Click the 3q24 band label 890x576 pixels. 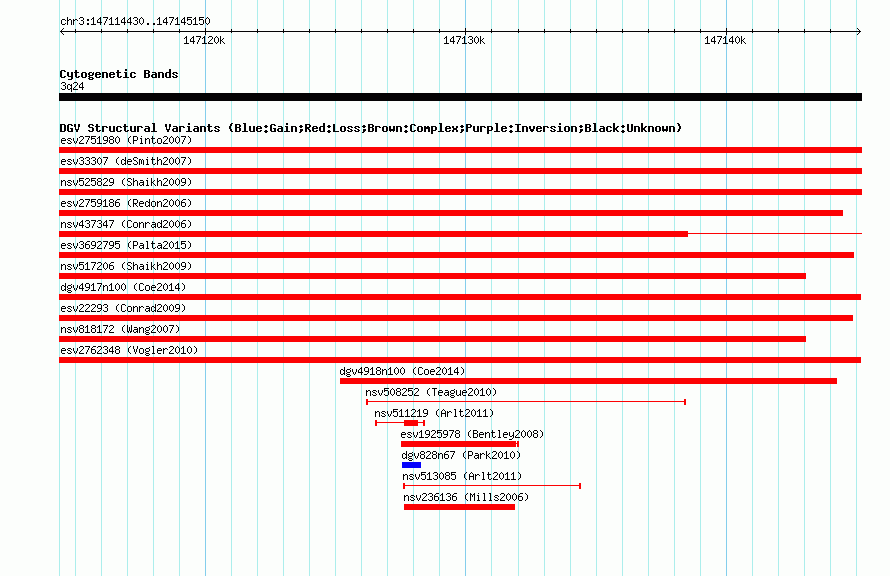(x=72, y=86)
